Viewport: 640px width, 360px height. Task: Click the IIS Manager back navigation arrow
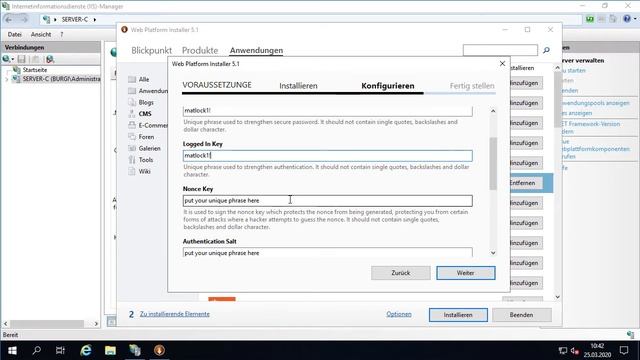(9, 19)
